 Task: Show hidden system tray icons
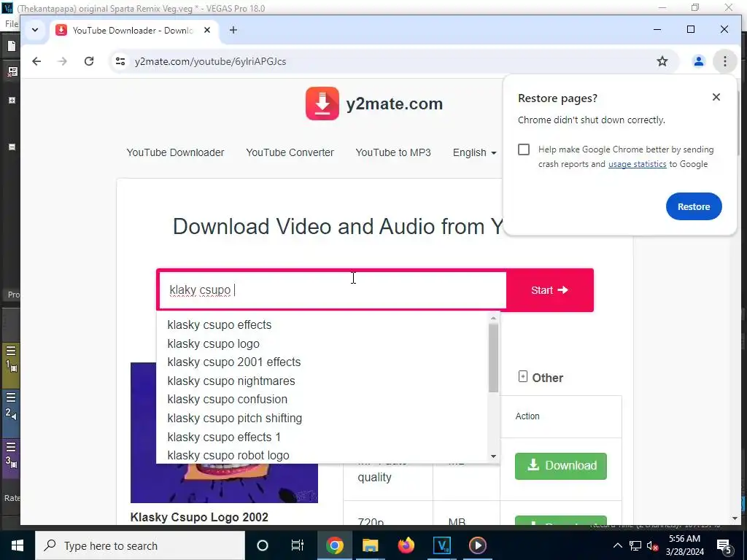coord(617,545)
